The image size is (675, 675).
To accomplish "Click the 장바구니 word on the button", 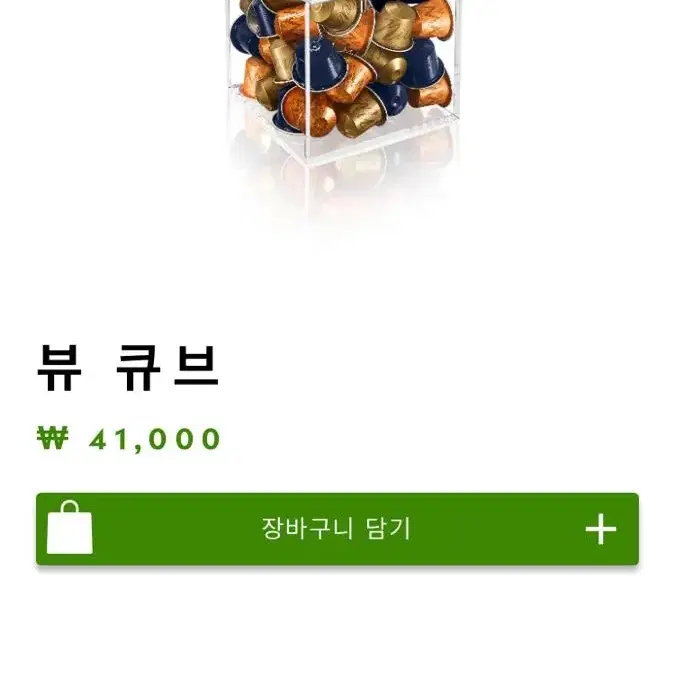I will click(307, 529).
